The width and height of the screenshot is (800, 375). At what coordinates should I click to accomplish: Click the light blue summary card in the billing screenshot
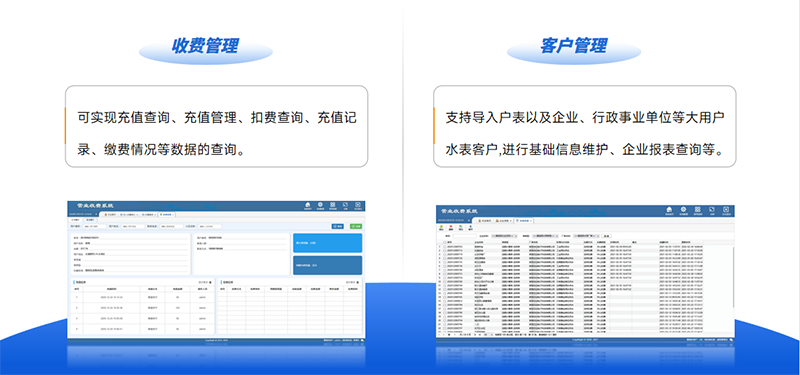pos(328,243)
